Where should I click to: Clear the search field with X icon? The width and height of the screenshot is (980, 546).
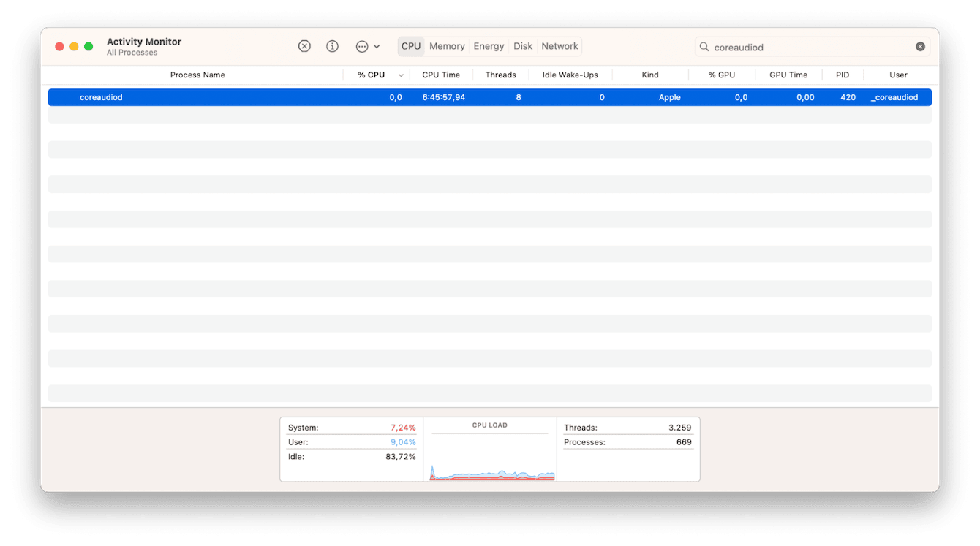(x=920, y=47)
